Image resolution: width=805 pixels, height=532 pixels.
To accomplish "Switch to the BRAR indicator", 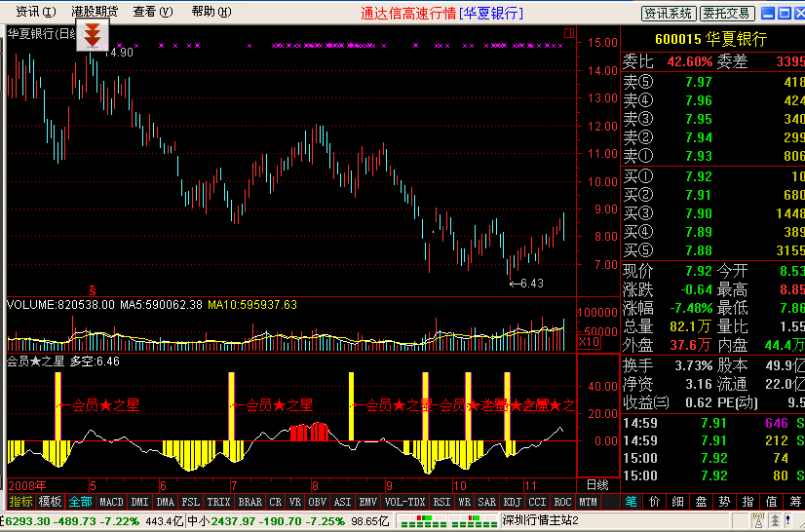I will [250, 502].
